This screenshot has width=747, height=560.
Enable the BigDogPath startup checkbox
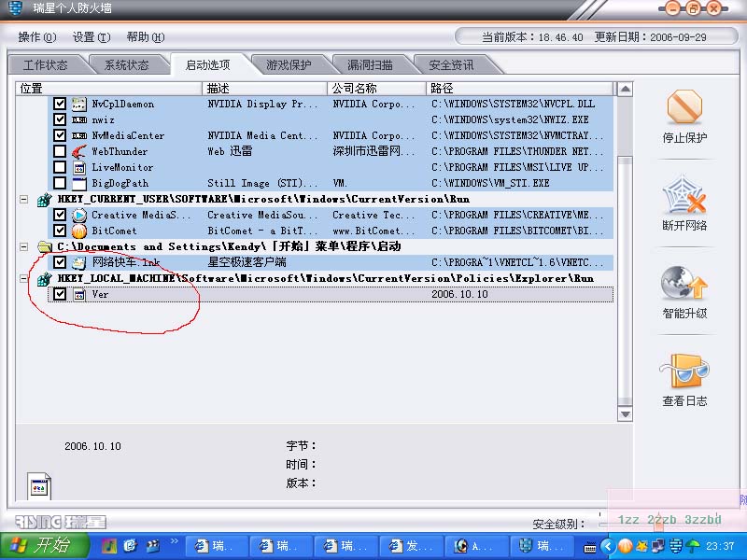tap(60, 183)
